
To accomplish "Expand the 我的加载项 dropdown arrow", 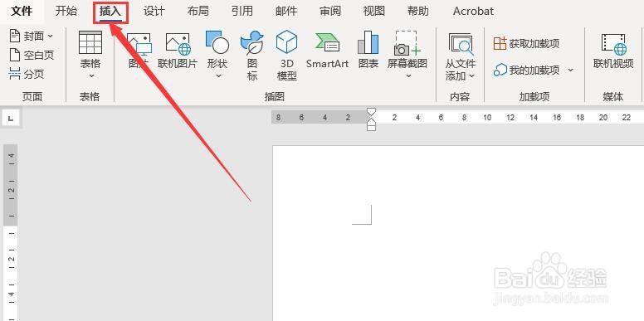I will tap(570, 71).
